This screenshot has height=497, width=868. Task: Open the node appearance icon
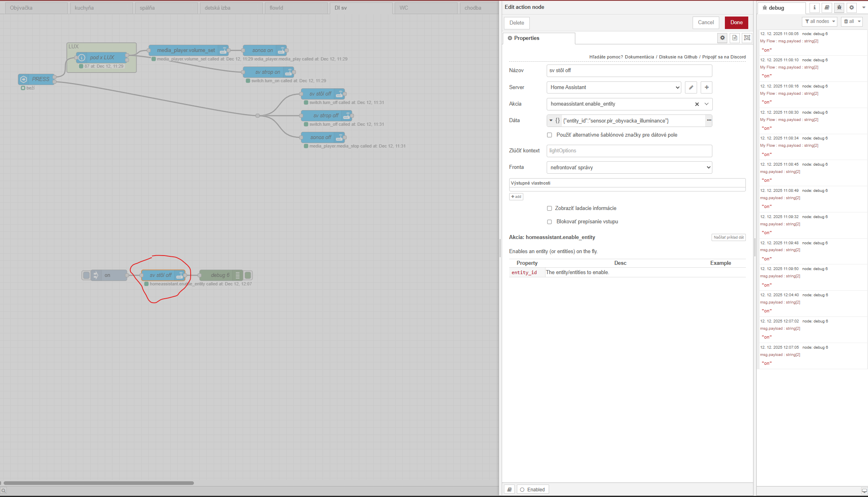tap(747, 38)
